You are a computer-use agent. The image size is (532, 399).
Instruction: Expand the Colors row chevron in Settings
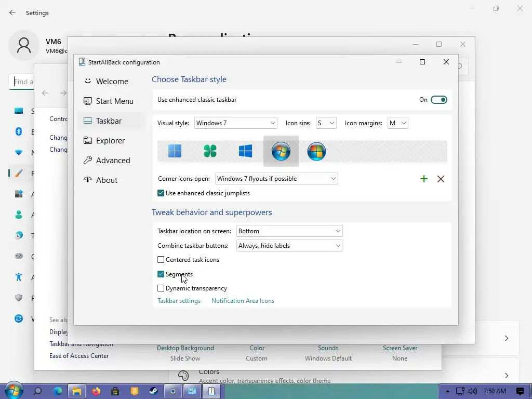(506, 375)
